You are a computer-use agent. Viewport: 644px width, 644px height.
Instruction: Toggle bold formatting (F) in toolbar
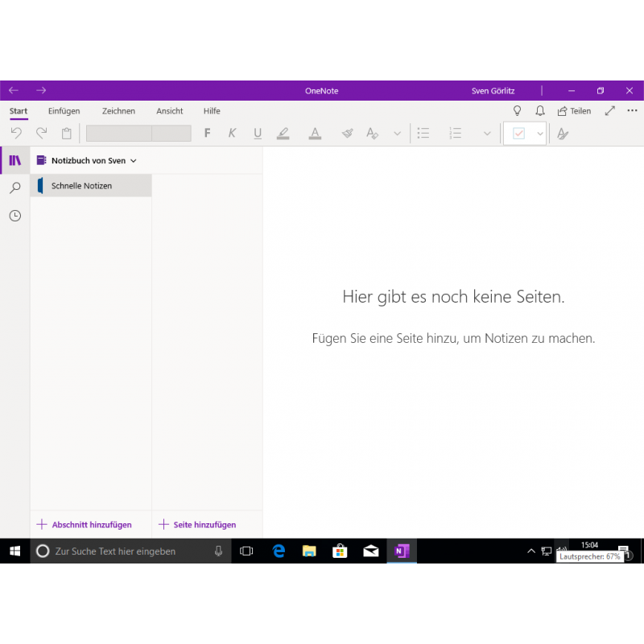[x=208, y=134]
